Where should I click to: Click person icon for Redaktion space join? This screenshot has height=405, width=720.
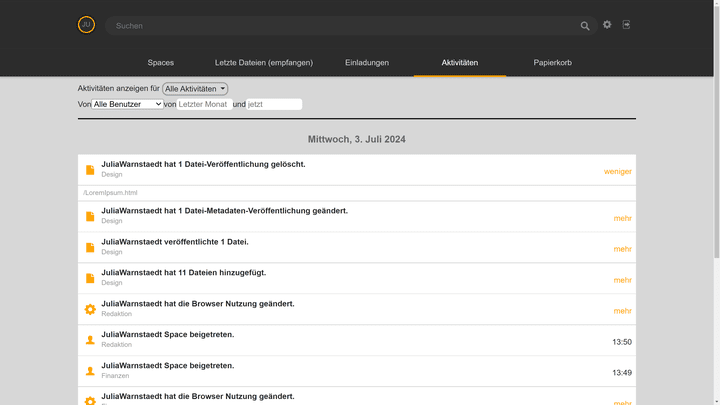click(90, 340)
